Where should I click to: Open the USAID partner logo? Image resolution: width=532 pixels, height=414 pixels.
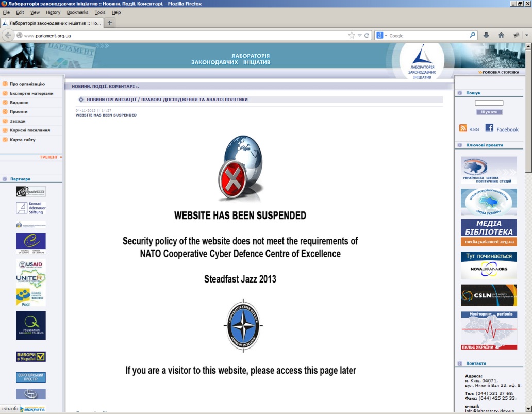pyautogui.click(x=30, y=264)
